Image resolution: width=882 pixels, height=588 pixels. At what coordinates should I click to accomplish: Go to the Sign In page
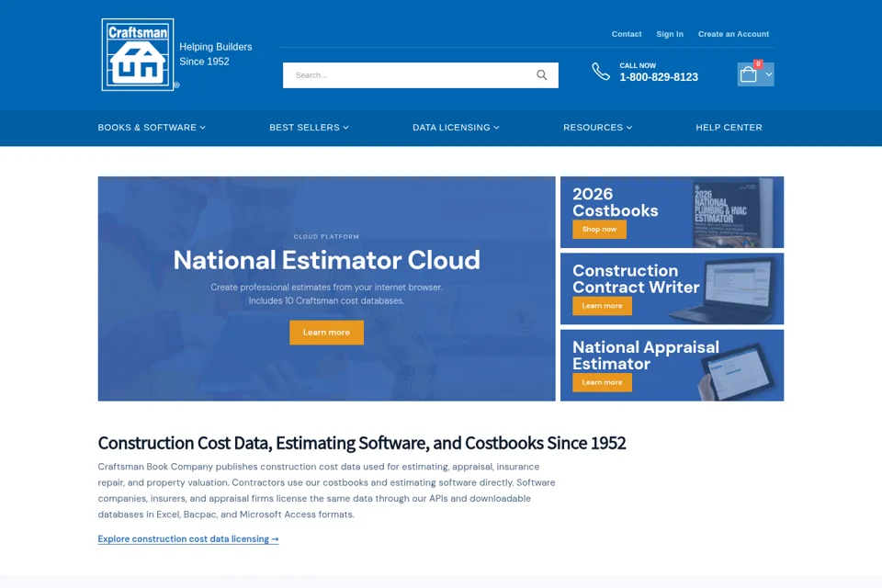coord(670,34)
